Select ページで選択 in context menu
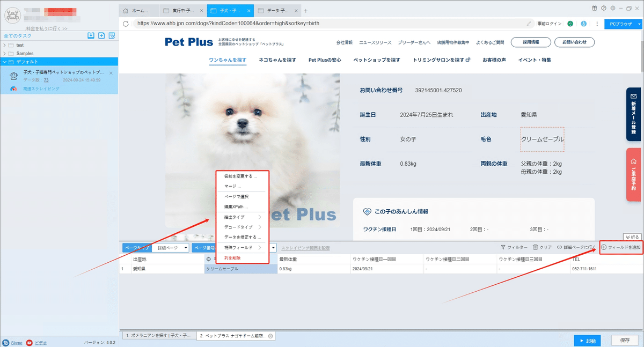644x347 pixels. [x=242, y=197]
